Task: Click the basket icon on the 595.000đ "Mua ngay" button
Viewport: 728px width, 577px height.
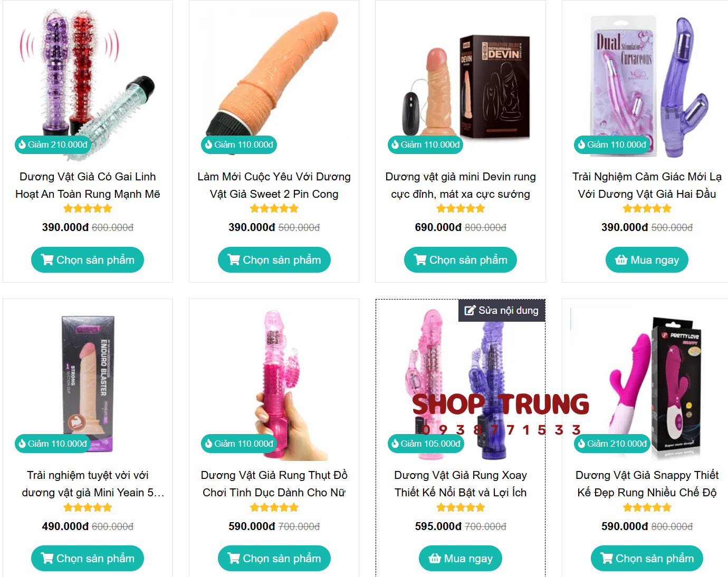Action: (x=435, y=558)
